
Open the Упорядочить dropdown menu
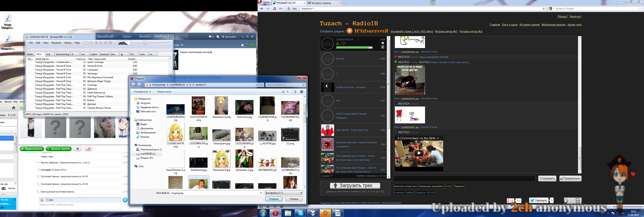(142, 92)
